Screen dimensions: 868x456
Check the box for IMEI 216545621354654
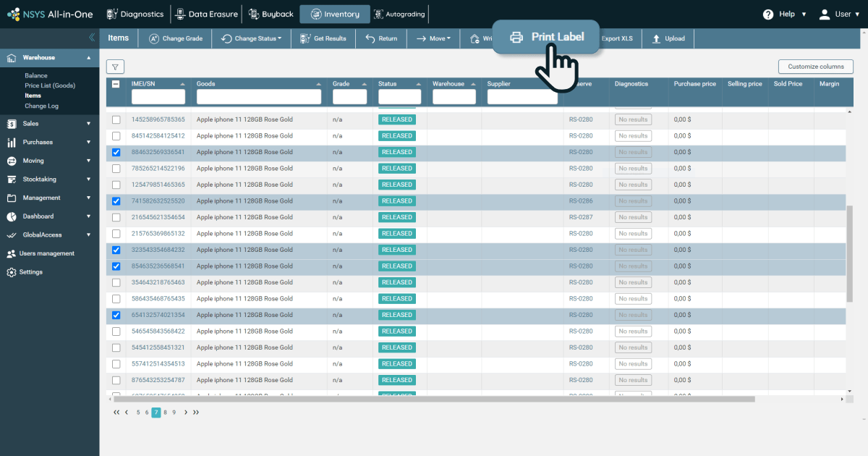tap(116, 217)
